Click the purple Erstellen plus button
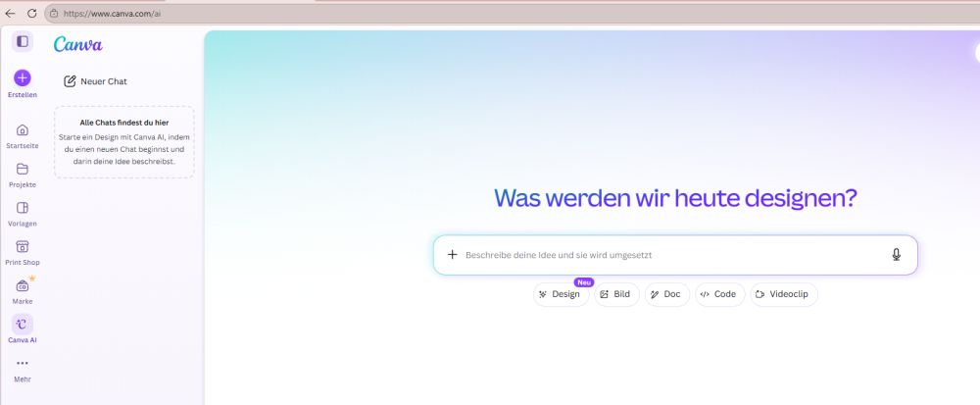Viewport: 980px width, 405px height. (23, 78)
